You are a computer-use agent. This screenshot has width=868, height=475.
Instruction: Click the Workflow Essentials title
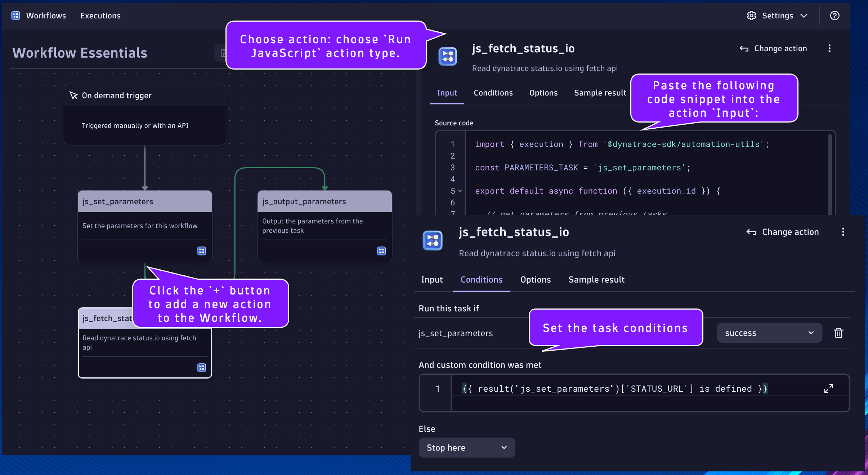point(80,53)
